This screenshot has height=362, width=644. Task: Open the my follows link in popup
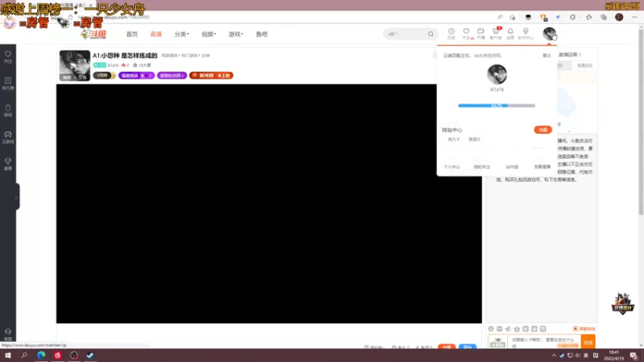481,167
